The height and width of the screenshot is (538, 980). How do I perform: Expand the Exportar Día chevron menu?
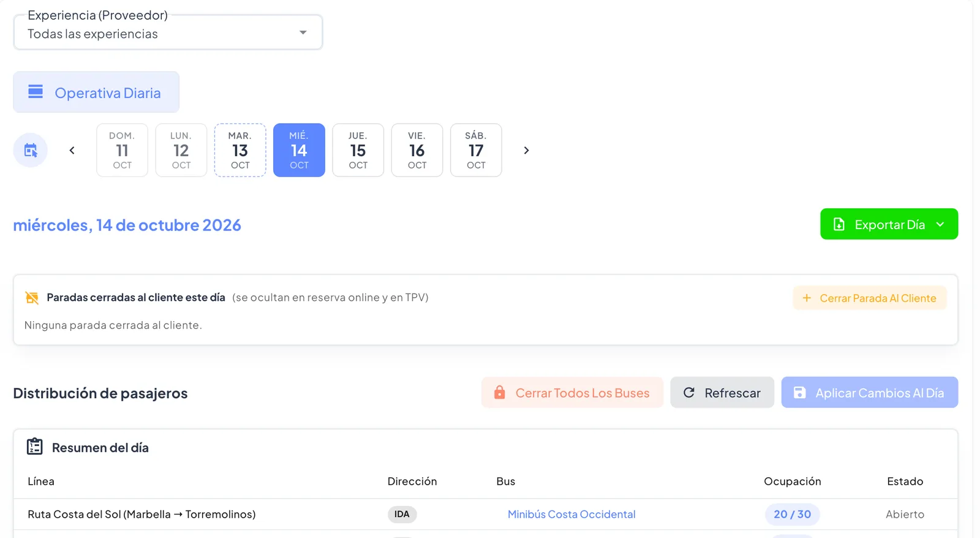pos(940,224)
